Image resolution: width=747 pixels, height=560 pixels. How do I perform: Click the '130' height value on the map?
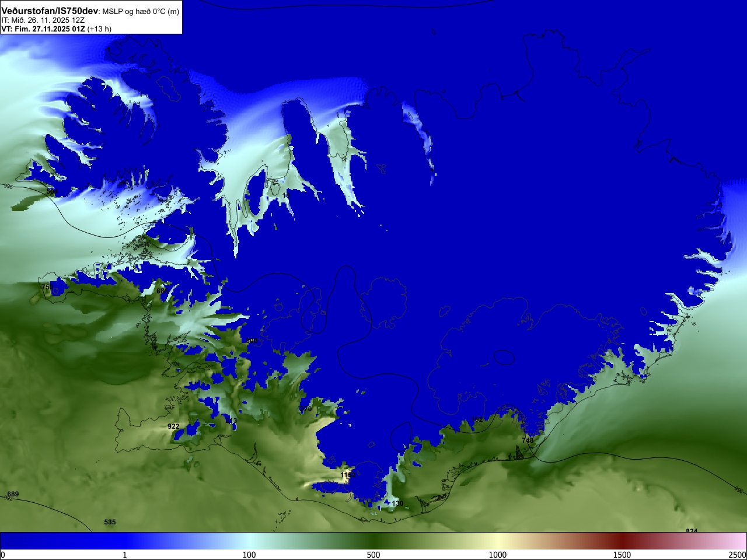(x=397, y=503)
